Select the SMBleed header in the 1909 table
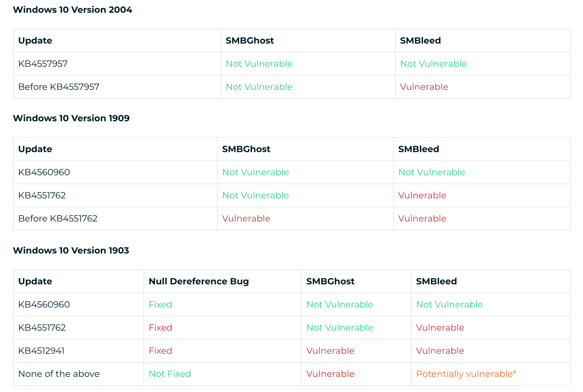 tap(418, 149)
